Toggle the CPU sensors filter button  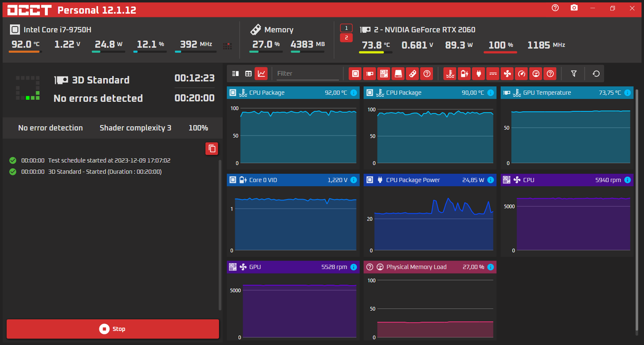pos(356,74)
